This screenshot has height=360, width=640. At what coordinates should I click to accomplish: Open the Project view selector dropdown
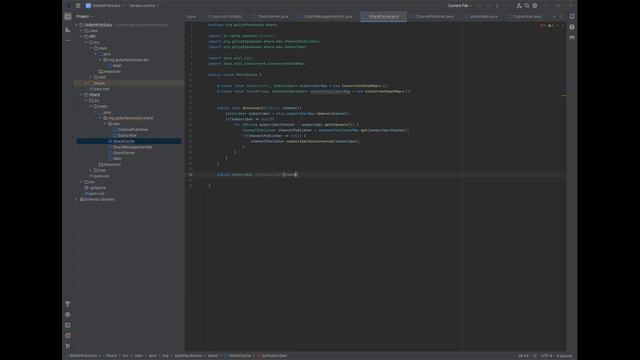point(84,17)
